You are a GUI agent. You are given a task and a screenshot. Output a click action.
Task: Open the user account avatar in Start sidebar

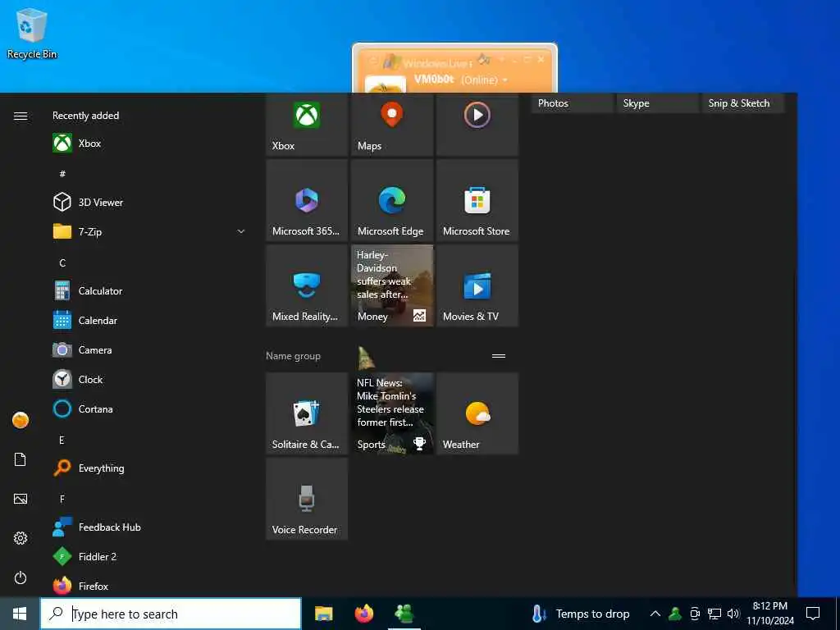pos(21,420)
